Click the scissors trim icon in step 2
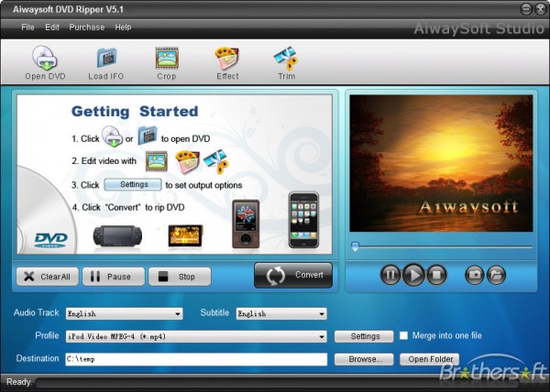 (x=216, y=162)
